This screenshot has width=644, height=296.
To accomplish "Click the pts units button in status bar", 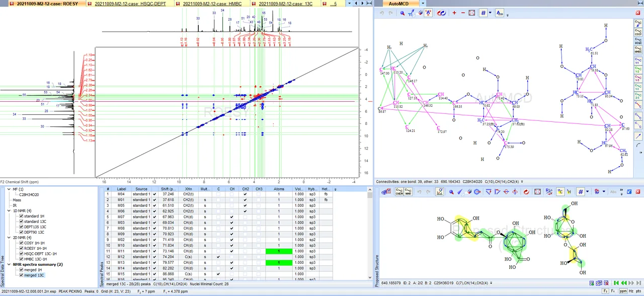I will (639, 291).
